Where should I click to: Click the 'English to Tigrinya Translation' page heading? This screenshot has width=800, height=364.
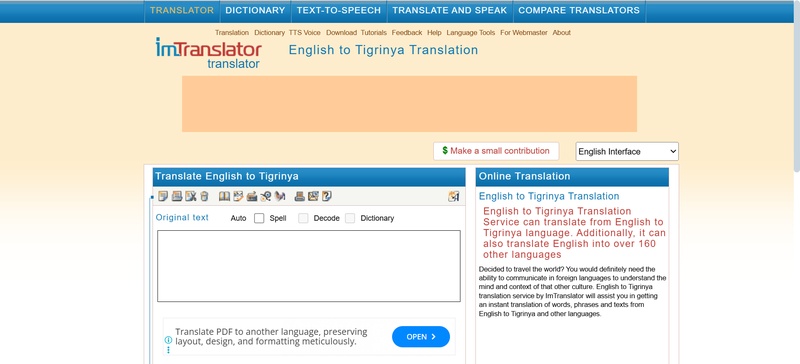(x=383, y=50)
